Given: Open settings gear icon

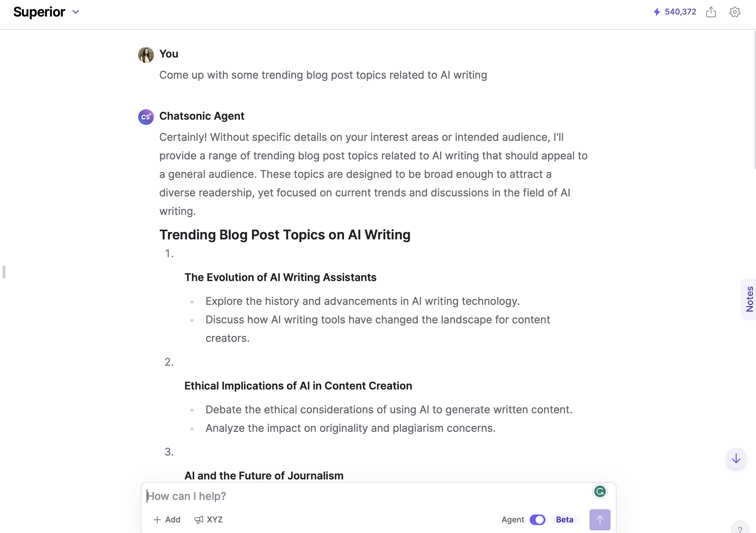Looking at the screenshot, I should pos(735,12).
